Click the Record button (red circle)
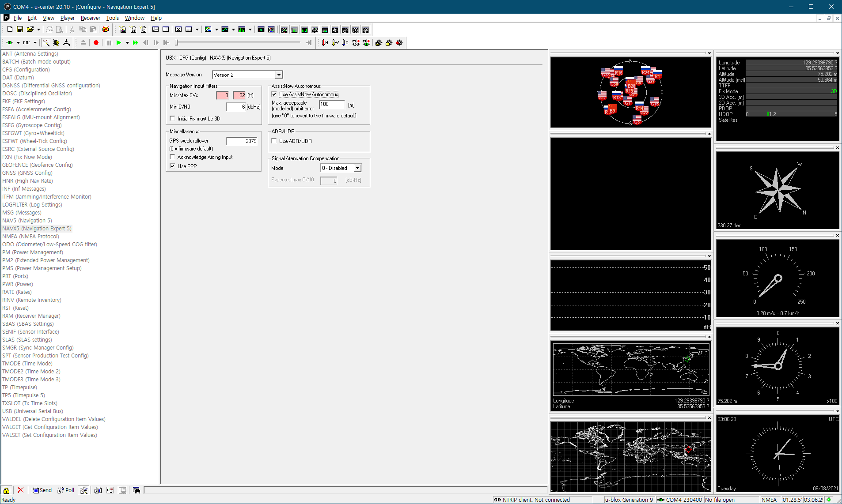Image resolution: width=842 pixels, height=504 pixels. [96, 43]
